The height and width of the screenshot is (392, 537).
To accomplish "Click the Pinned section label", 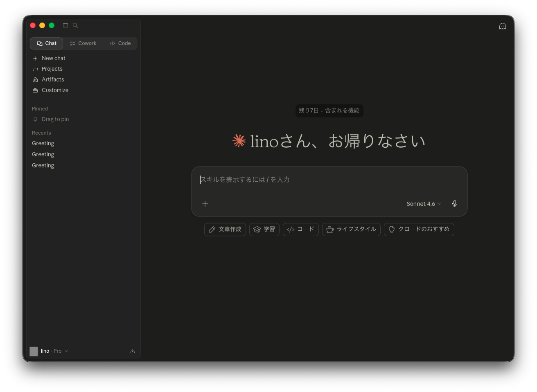I will pos(40,109).
